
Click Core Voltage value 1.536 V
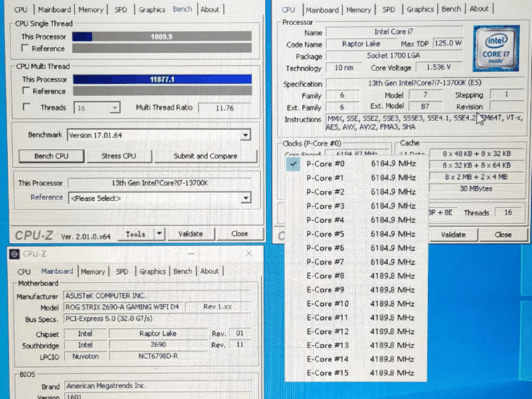(439, 67)
